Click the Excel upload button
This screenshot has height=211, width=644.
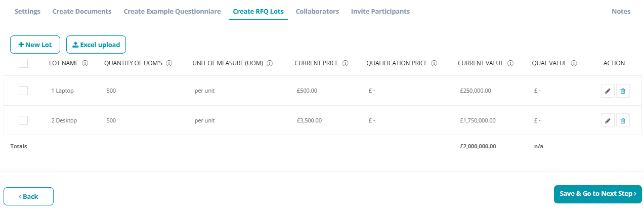pyautogui.click(x=96, y=45)
